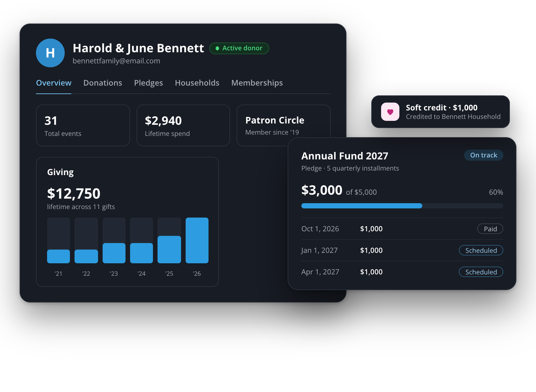Open the Pledges tab
The image size is (536, 392).
[x=148, y=83]
